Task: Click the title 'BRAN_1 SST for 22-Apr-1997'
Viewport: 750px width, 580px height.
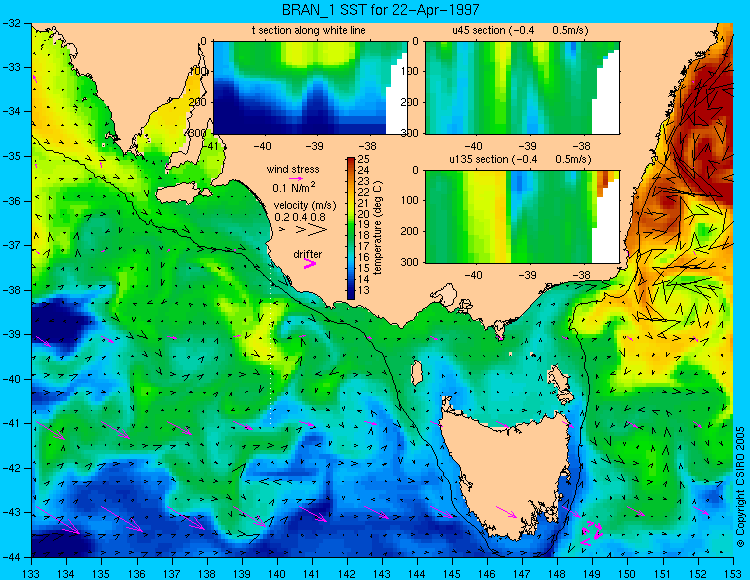Action: (380, 10)
